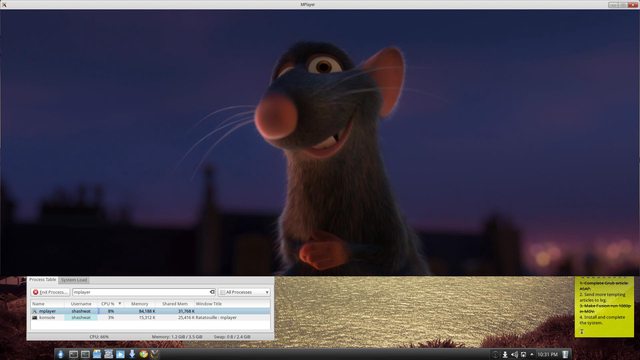Viewport: 640px width, 360px height.
Task: Switch to the System Load tab
Action: pos(74,280)
